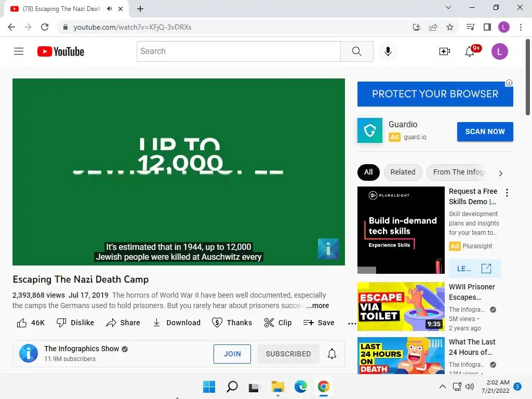Screen dimensions: 532x399
Task: Open Windows Start menu
Action: [209, 387]
